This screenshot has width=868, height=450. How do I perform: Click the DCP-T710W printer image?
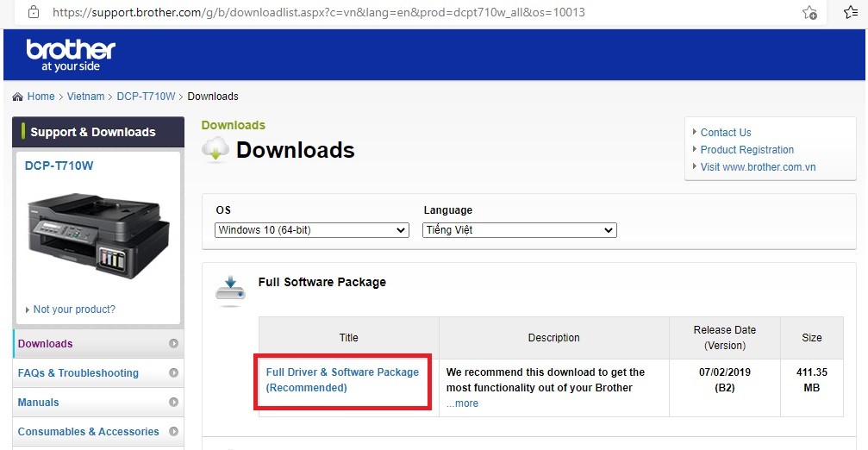coord(98,236)
